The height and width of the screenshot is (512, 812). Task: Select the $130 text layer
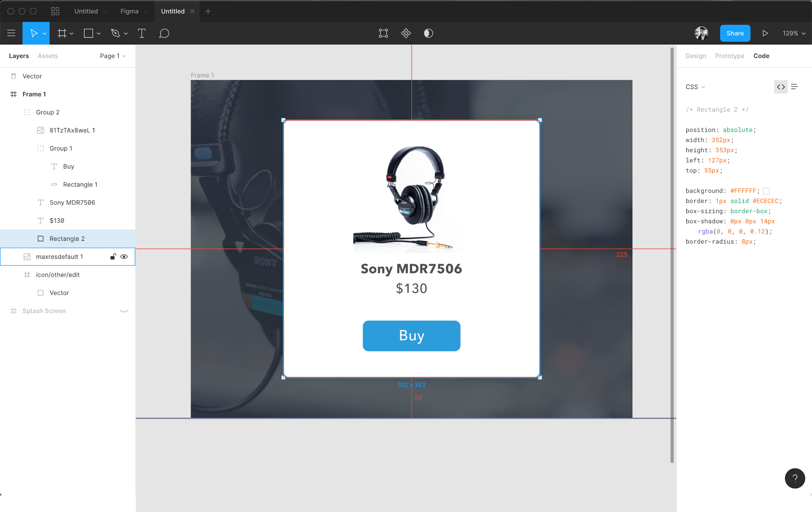[68, 220]
